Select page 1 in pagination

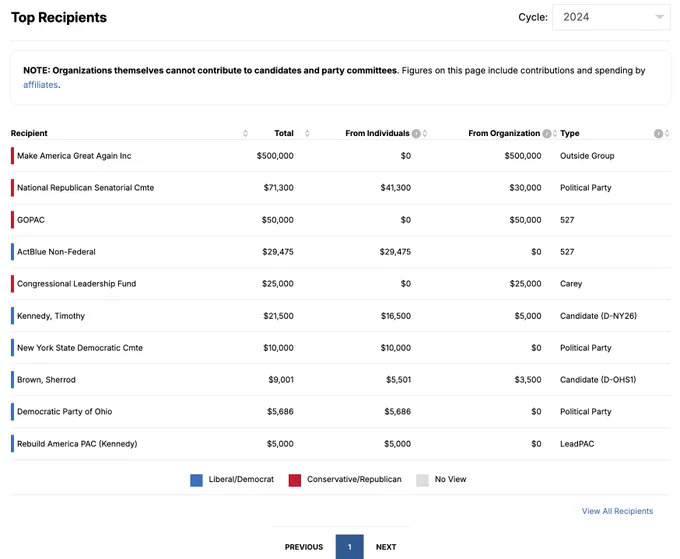coord(350,547)
